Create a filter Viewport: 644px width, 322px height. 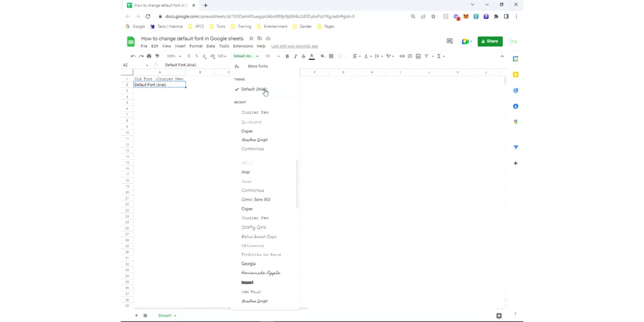click(426, 56)
